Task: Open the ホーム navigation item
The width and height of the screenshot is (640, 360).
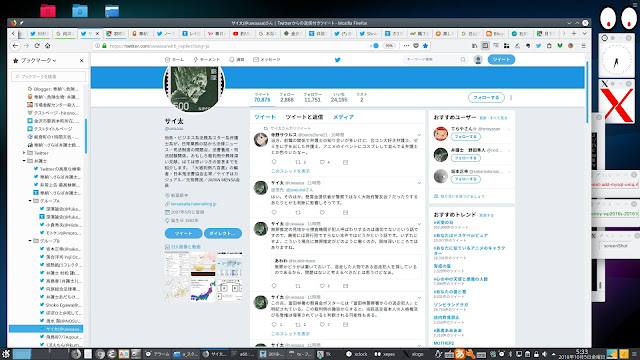Action: (174, 60)
